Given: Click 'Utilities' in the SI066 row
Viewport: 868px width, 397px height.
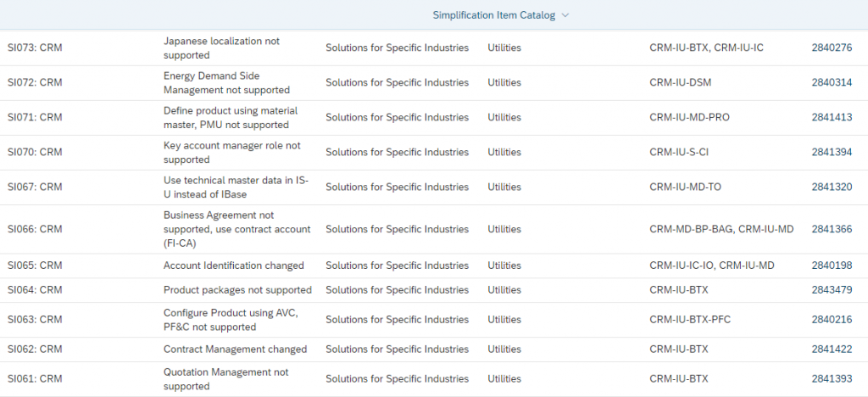Looking at the screenshot, I should tap(504, 229).
